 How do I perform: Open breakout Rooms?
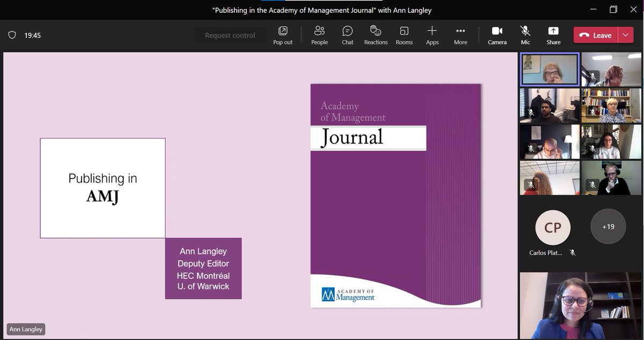point(404,35)
